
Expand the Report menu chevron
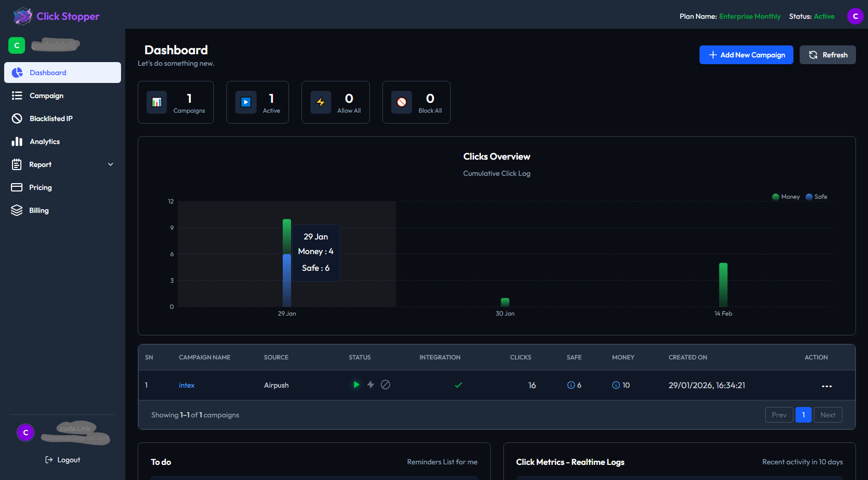pyautogui.click(x=111, y=164)
